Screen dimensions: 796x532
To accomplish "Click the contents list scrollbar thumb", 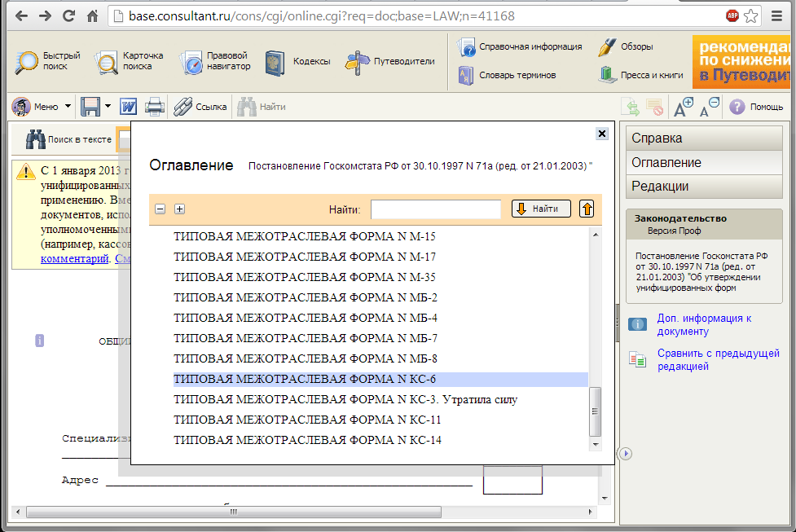I will pos(595,411).
